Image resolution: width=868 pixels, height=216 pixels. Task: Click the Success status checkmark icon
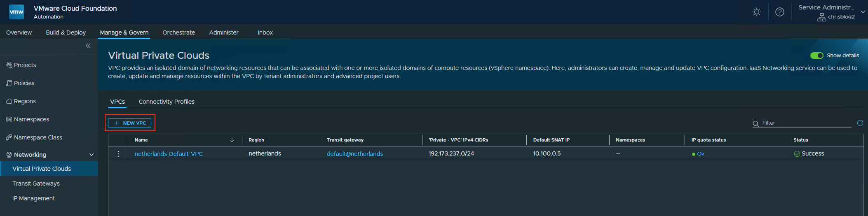pyautogui.click(x=797, y=154)
